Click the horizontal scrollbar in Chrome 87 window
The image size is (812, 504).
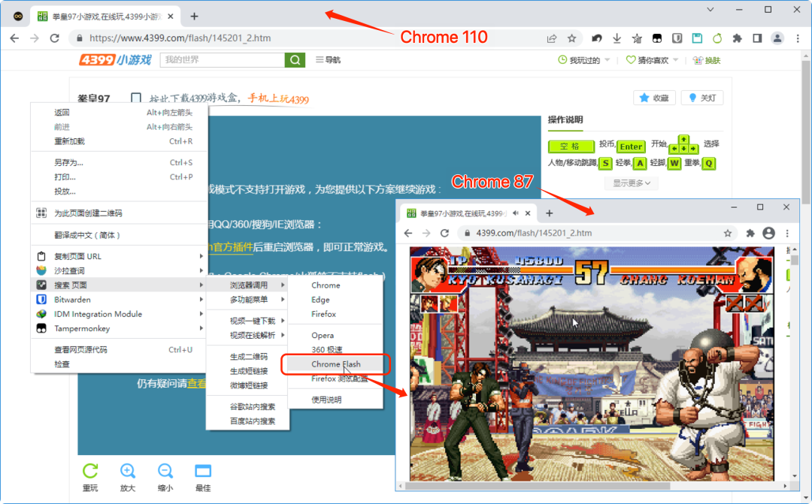537,487
